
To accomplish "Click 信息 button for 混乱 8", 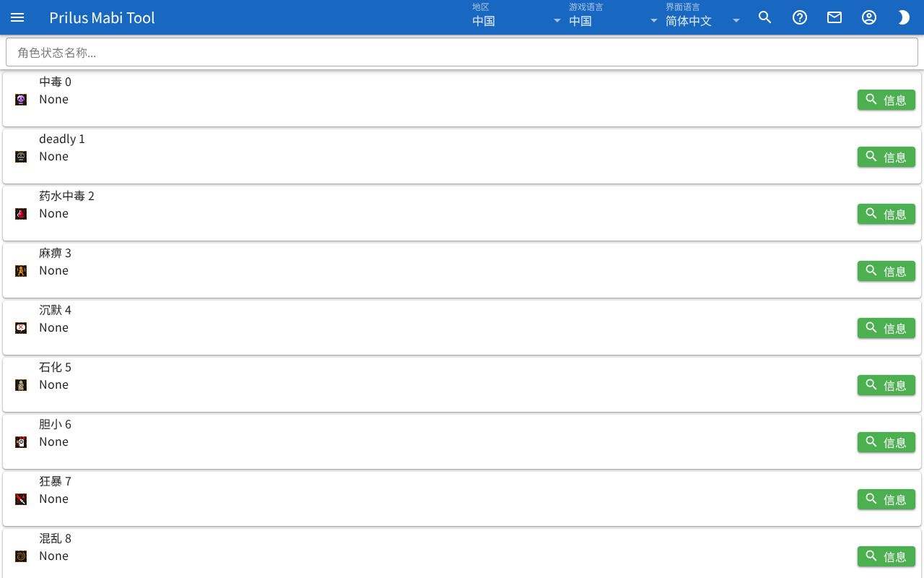I will click(886, 556).
